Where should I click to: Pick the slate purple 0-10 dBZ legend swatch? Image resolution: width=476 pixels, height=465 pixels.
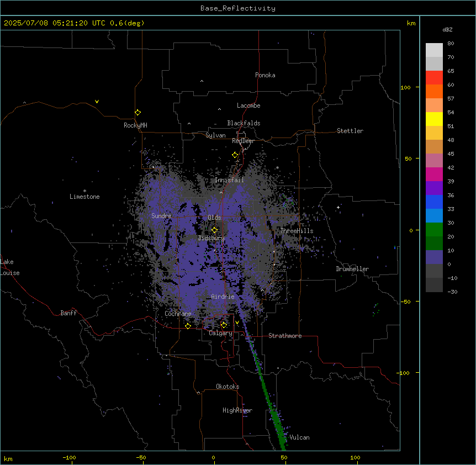coord(434,257)
